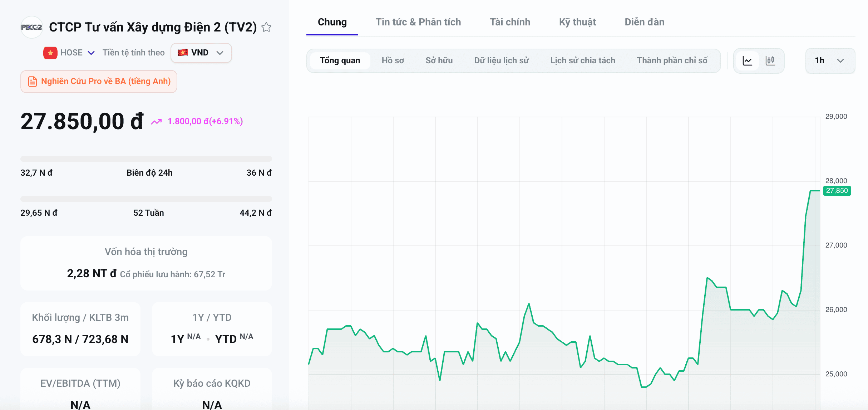This screenshot has height=410, width=868.
Task: Select the Hồ sơ sub-tab
Action: tap(393, 61)
